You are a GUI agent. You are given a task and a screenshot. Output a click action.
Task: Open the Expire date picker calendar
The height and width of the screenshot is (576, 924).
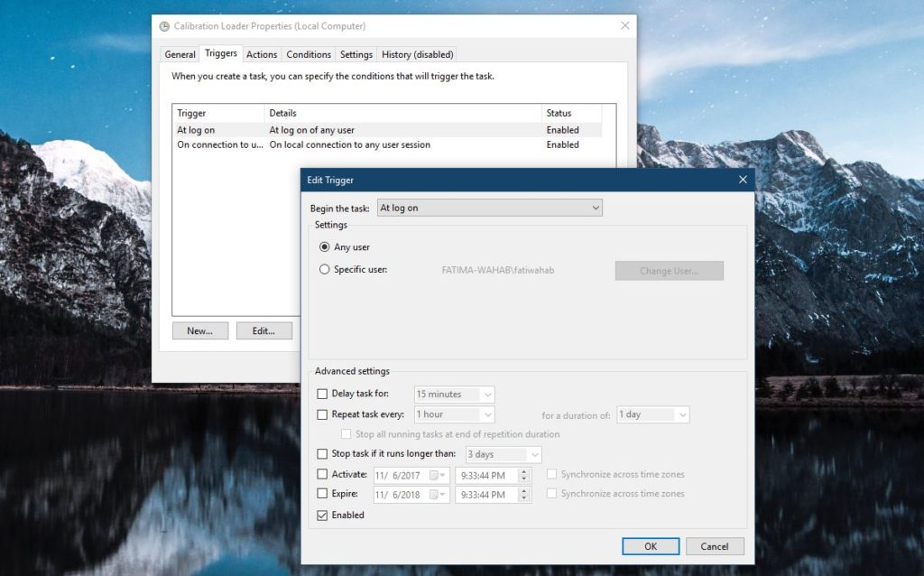(x=441, y=494)
